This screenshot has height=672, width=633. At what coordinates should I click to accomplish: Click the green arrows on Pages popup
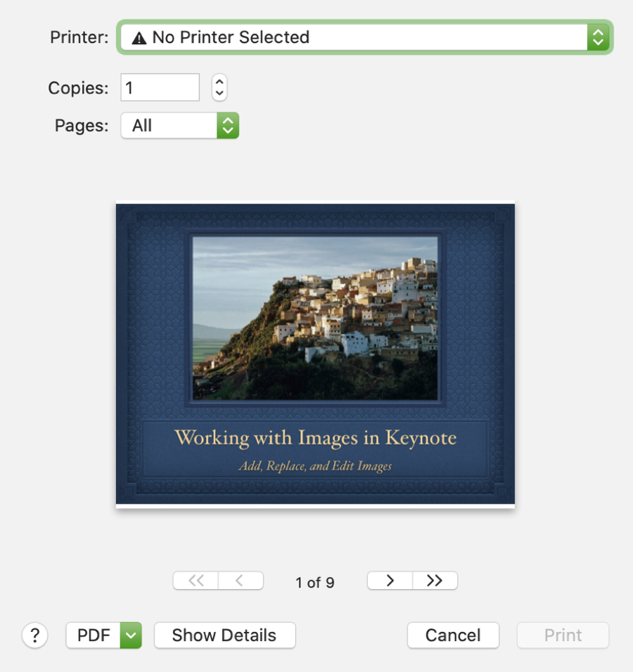coord(228,126)
